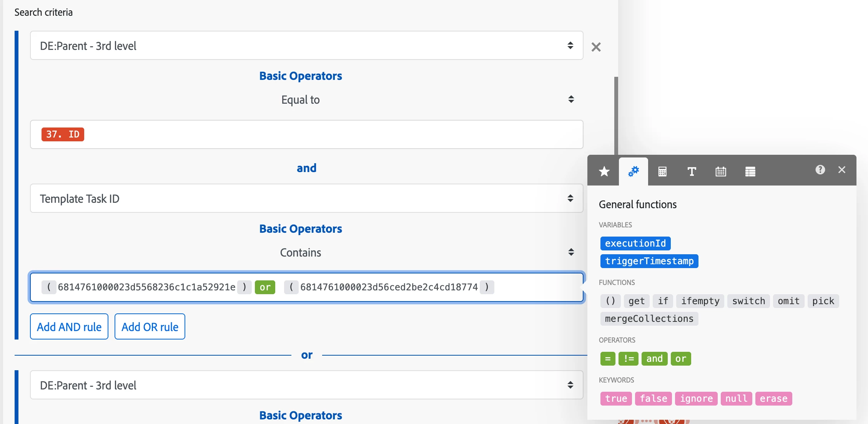
Task: Close the functions panel
Action: [x=841, y=170]
